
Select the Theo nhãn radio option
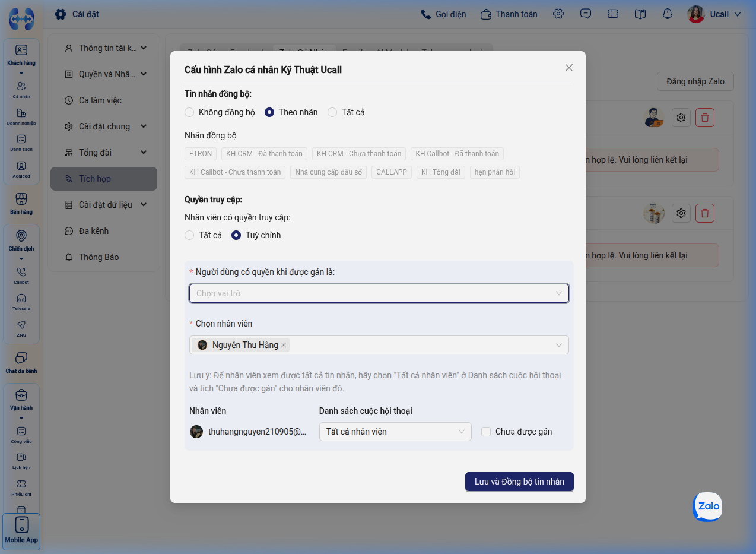[269, 112]
